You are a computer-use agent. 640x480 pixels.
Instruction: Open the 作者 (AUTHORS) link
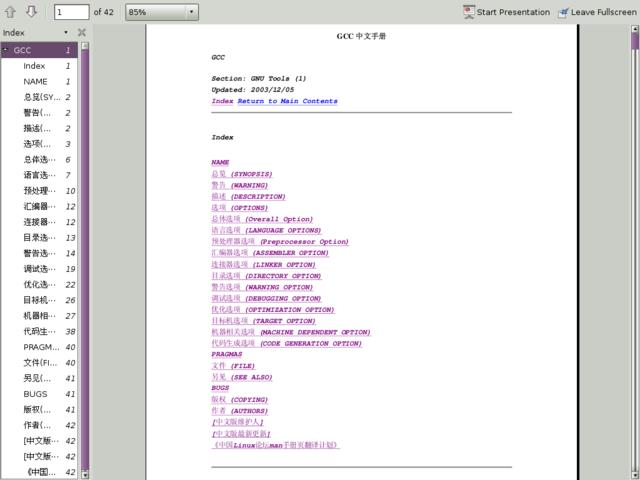[x=240, y=411]
